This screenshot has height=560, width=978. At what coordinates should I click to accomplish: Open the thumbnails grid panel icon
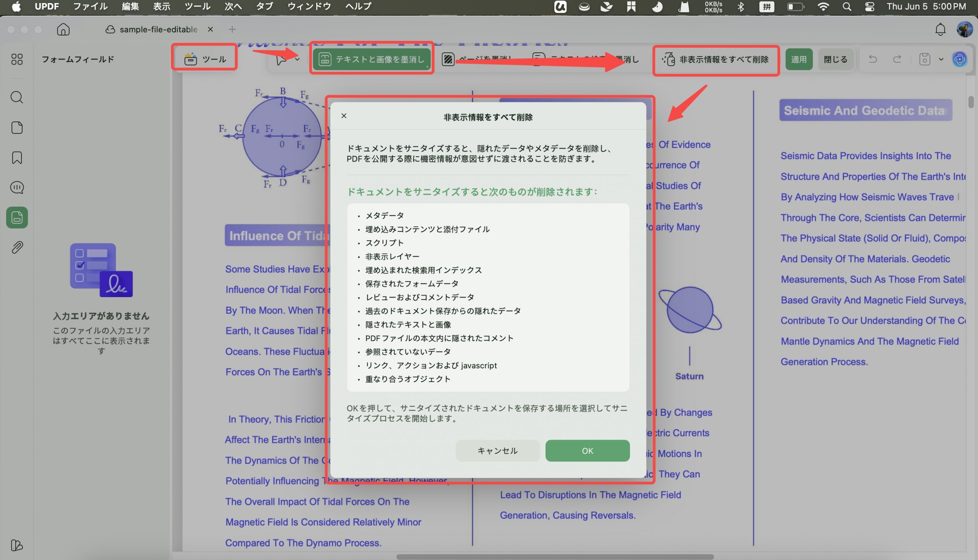(17, 59)
